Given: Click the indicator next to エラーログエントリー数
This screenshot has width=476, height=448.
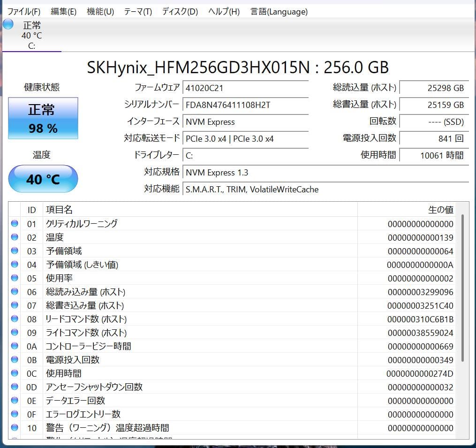Looking at the screenshot, I should pos(14,414).
